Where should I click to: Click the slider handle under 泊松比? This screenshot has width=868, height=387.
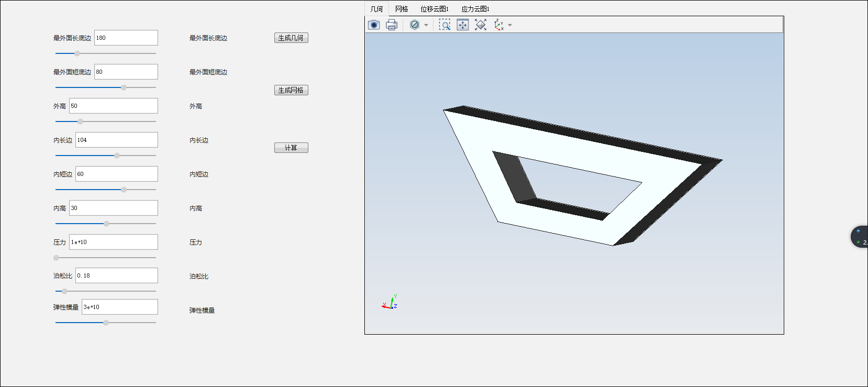tap(64, 291)
